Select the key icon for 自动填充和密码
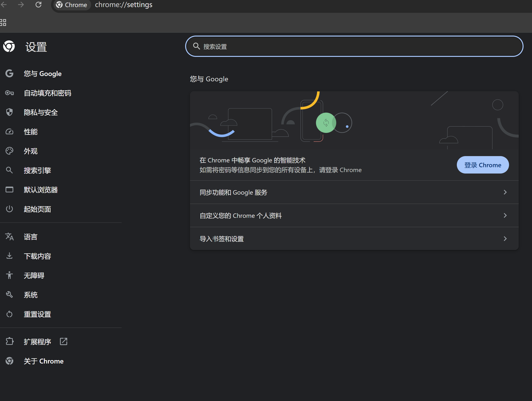 pos(9,93)
